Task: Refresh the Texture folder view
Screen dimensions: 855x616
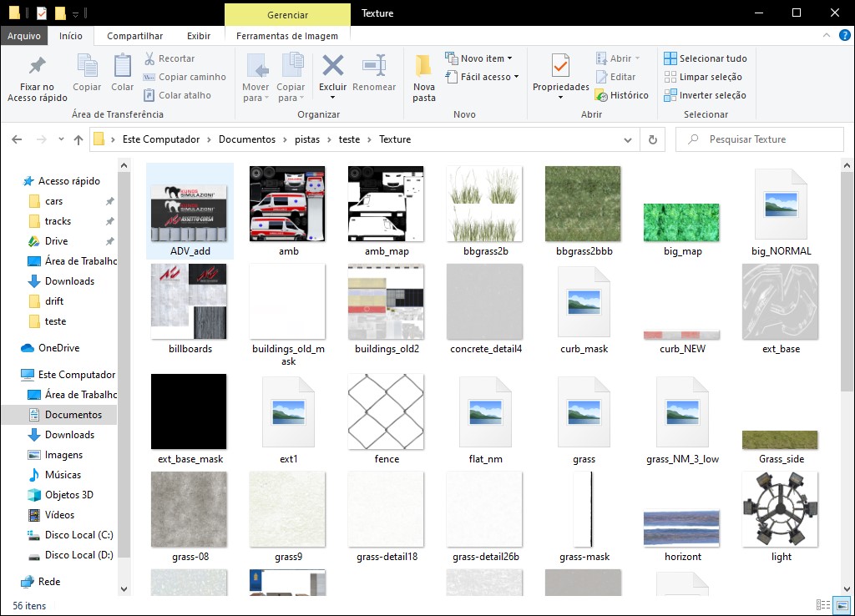Action: point(653,139)
